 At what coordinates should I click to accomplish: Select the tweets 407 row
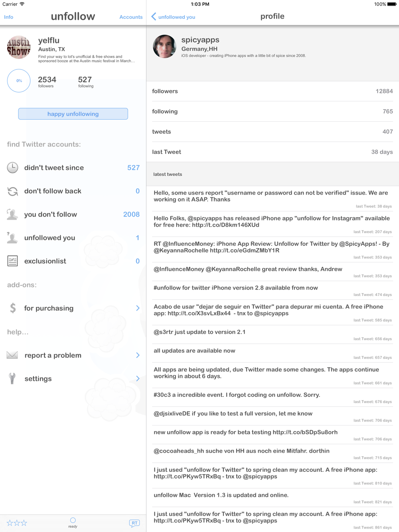pyautogui.click(x=273, y=132)
